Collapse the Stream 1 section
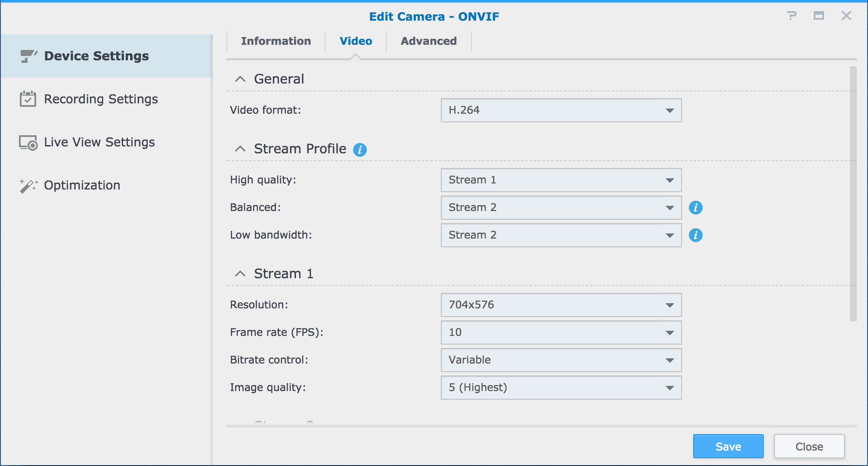Viewport: 868px width, 466px height. (x=240, y=274)
